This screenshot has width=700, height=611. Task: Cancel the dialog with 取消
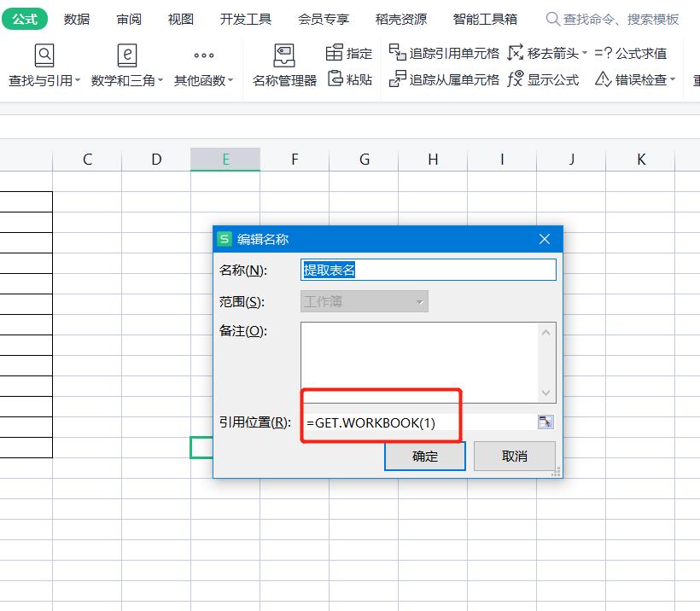(514, 456)
